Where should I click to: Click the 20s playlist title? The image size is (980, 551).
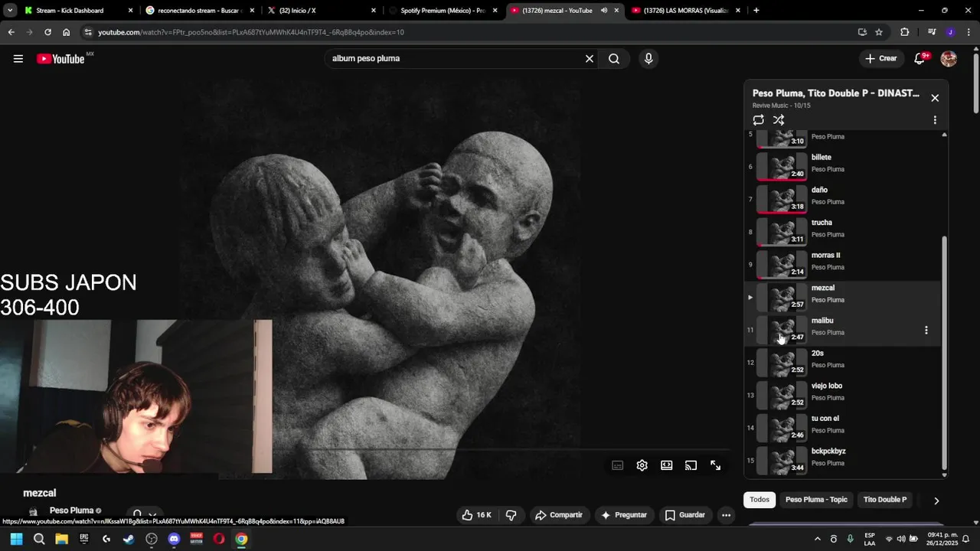(818, 354)
